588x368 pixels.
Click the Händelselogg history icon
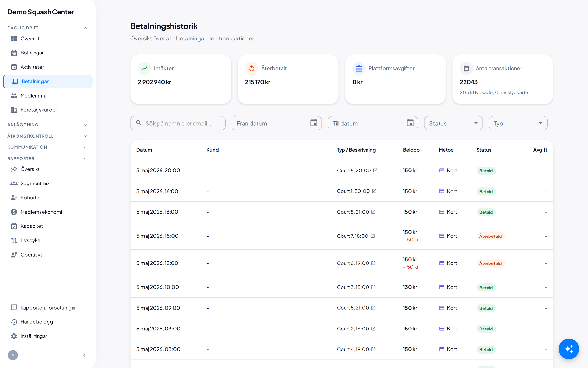tap(14, 322)
